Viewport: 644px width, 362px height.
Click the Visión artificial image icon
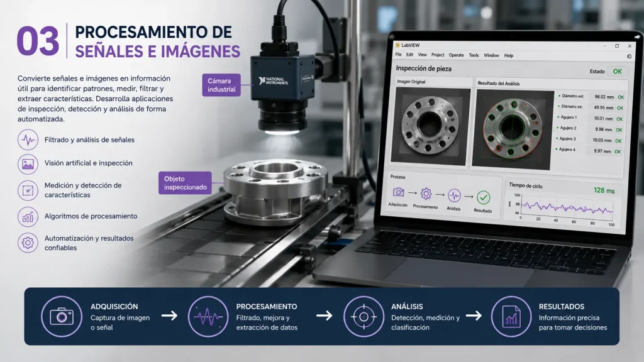[x=28, y=164]
